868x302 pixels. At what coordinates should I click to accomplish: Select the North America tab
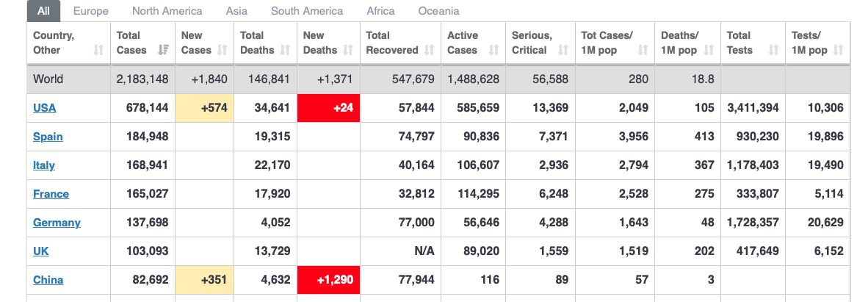pos(167,11)
